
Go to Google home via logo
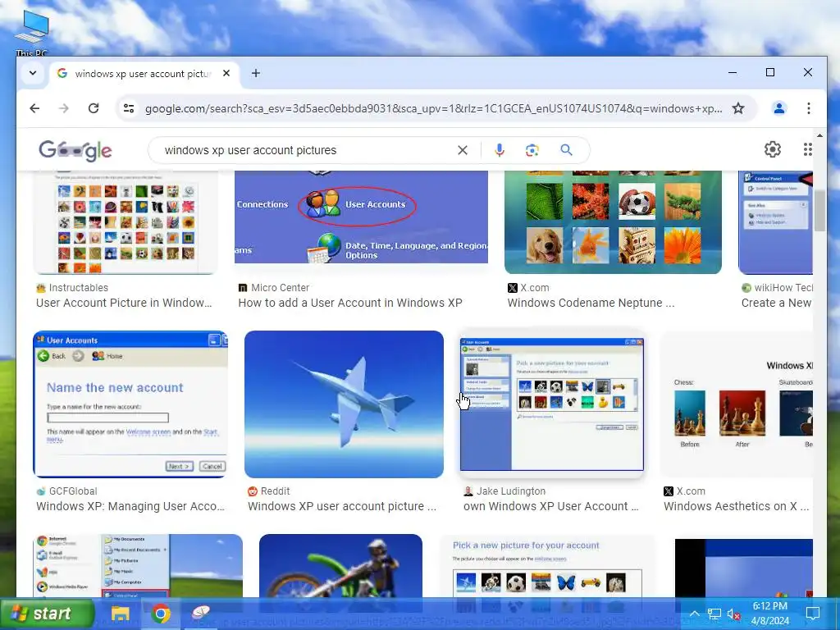[x=75, y=151]
